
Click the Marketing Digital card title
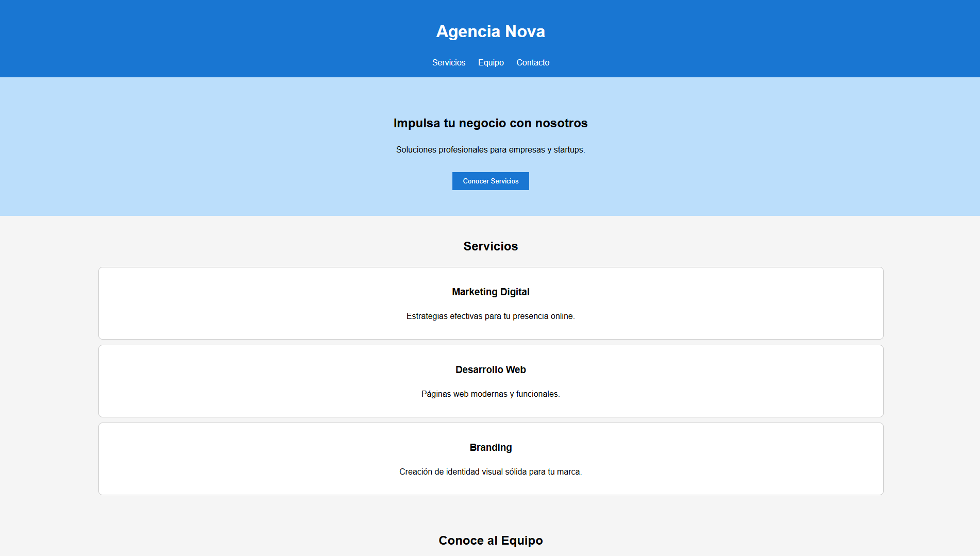tap(490, 292)
